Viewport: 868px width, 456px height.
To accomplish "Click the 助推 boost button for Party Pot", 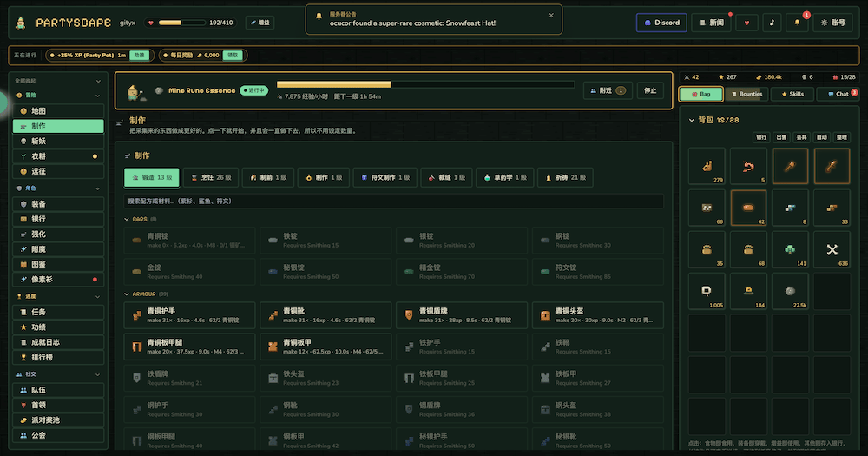I will tap(140, 56).
